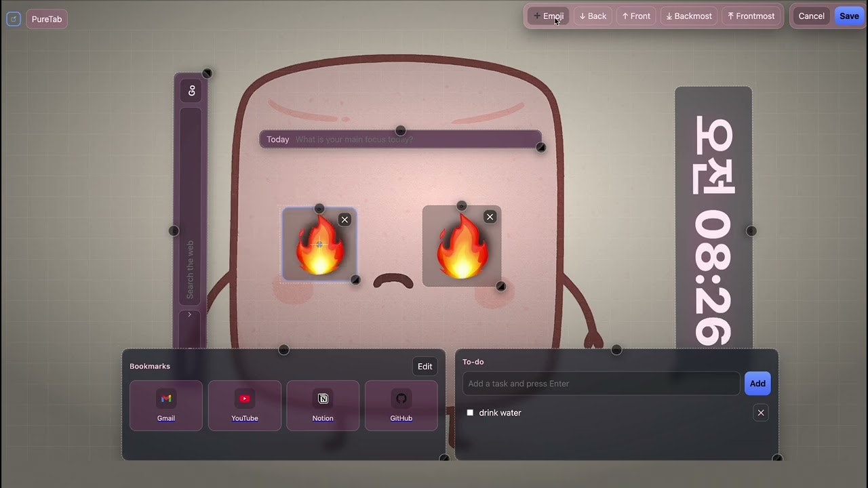Screen dimensions: 868x488
Task: Grab the left fire emoji's top handle
Action: click(319, 209)
